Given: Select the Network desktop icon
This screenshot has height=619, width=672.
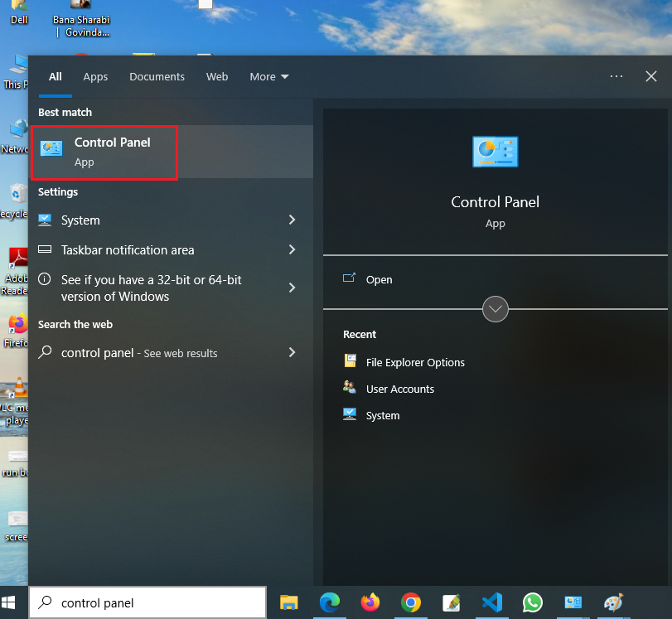Looking at the screenshot, I should [x=16, y=138].
